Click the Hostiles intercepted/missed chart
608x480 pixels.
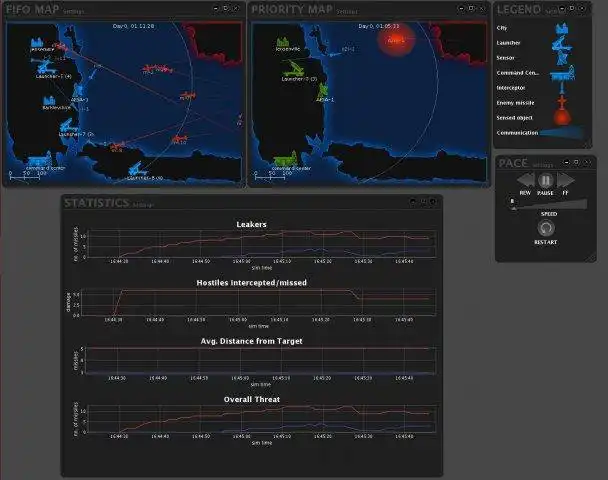259,302
